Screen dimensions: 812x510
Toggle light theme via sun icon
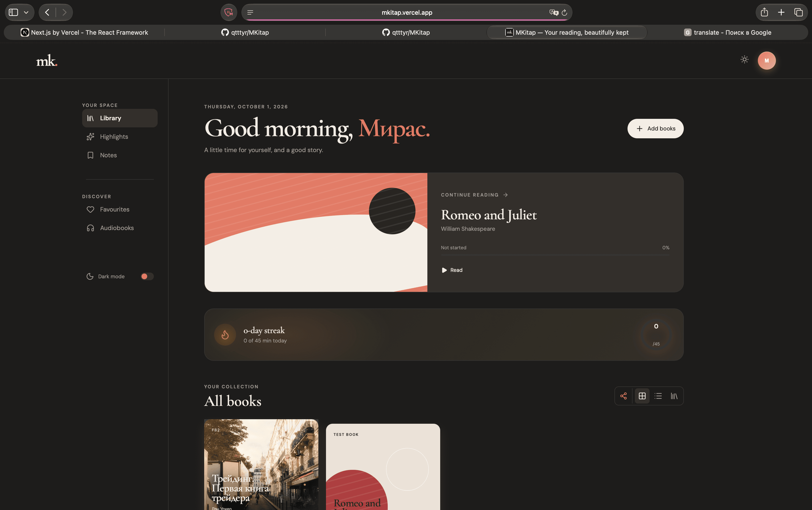pyautogui.click(x=744, y=60)
